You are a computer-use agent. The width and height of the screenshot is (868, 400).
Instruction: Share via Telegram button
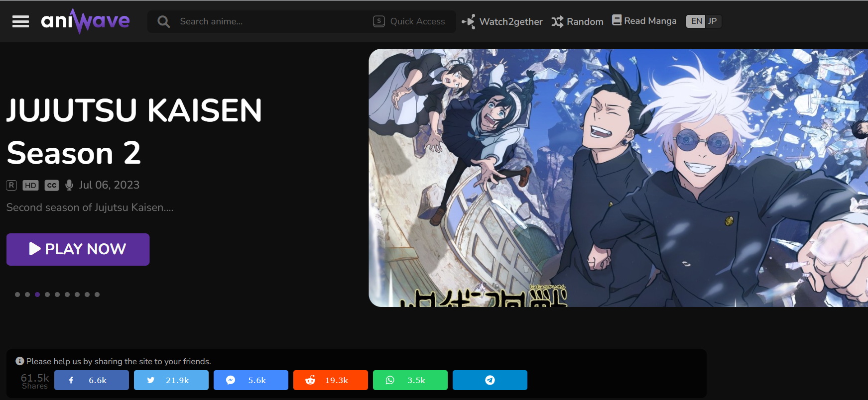click(x=490, y=380)
